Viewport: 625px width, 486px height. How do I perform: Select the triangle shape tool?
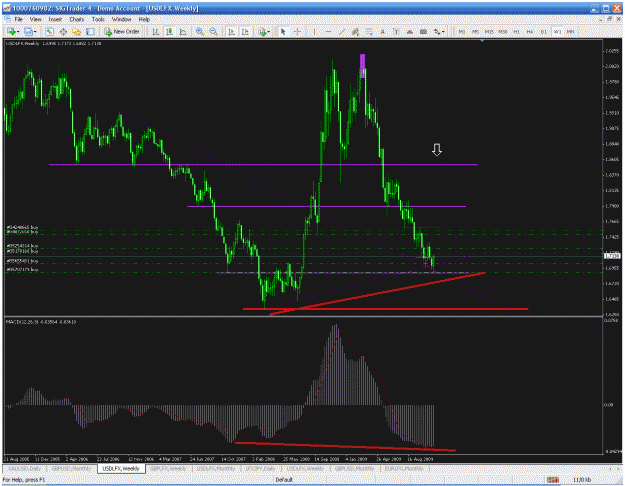410,31
